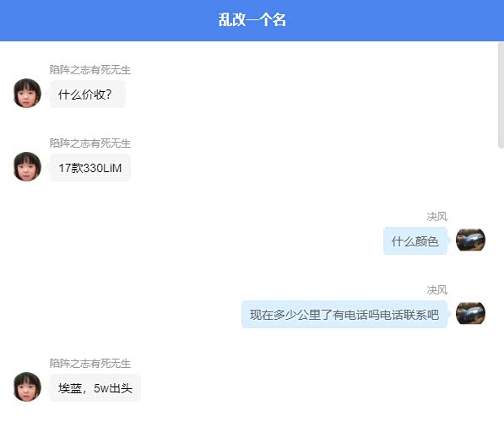Select the '什么价收?' message bubble
The height and width of the screenshot is (427, 504).
point(87,95)
